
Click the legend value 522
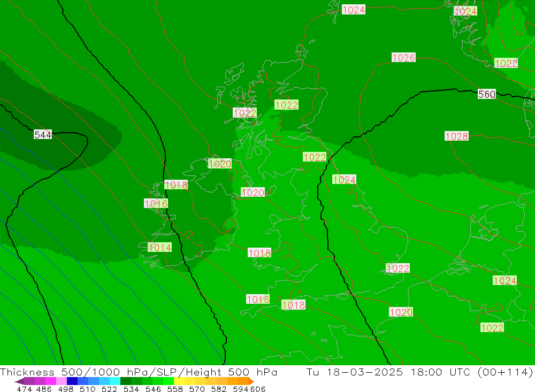(x=109, y=389)
